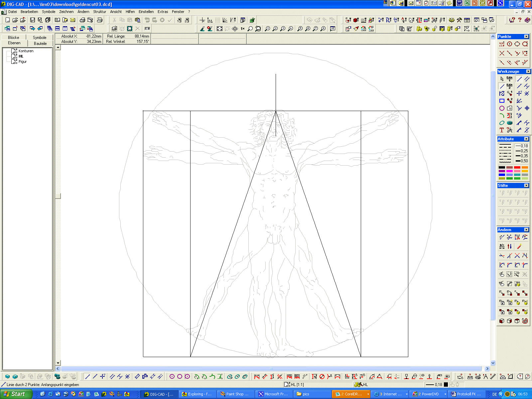This screenshot has width=532, height=399.
Task: Click the Send mail envelope icon
Action: tap(73, 20)
